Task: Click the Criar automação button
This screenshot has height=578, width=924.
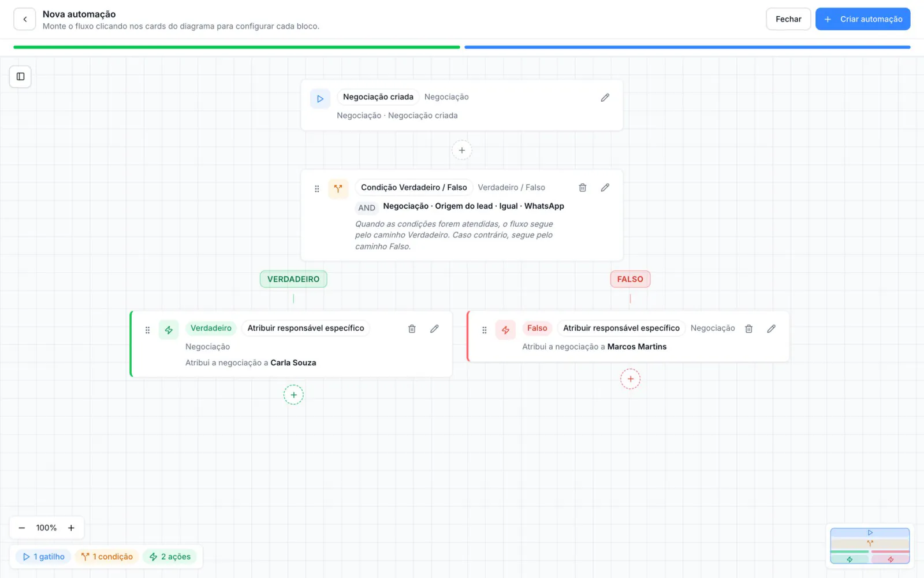Action: point(863,19)
